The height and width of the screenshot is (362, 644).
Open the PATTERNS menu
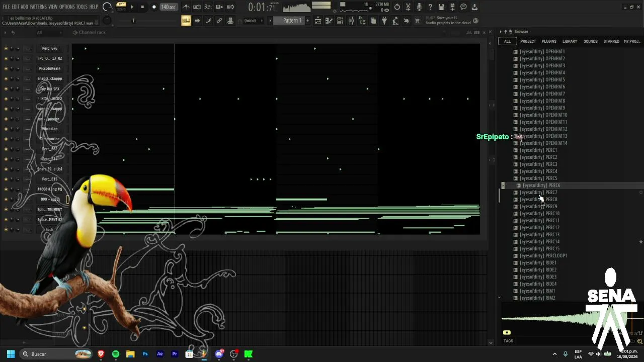[x=38, y=7]
